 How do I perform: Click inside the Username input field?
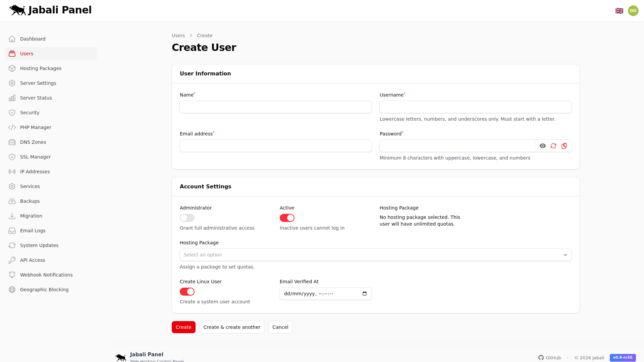pyautogui.click(x=475, y=107)
